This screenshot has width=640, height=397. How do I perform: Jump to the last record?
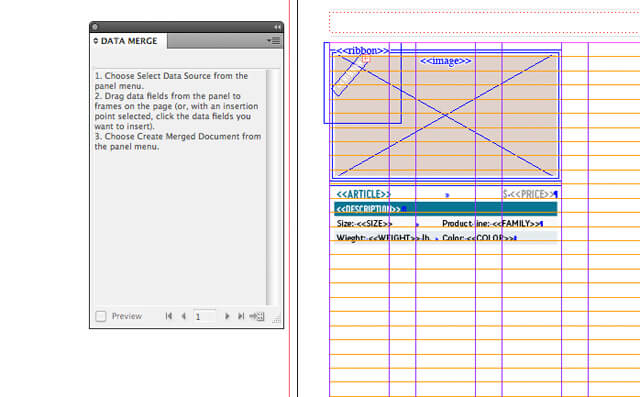click(x=241, y=316)
